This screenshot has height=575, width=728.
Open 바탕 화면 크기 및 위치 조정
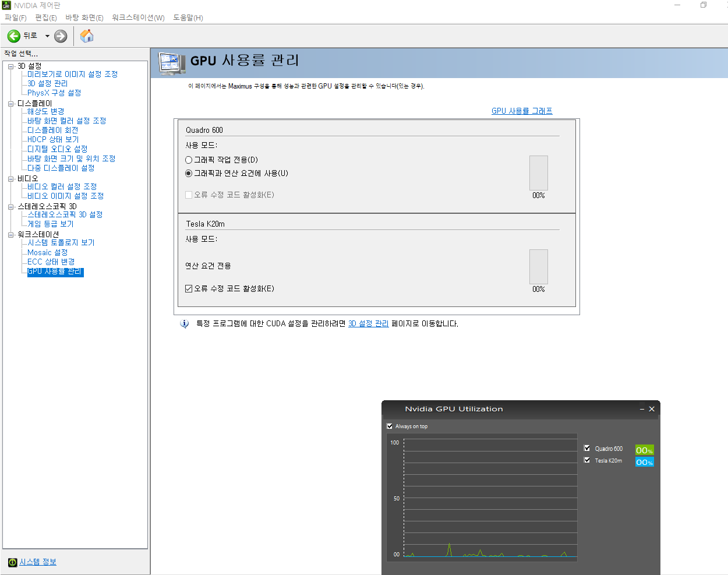(x=72, y=159)
